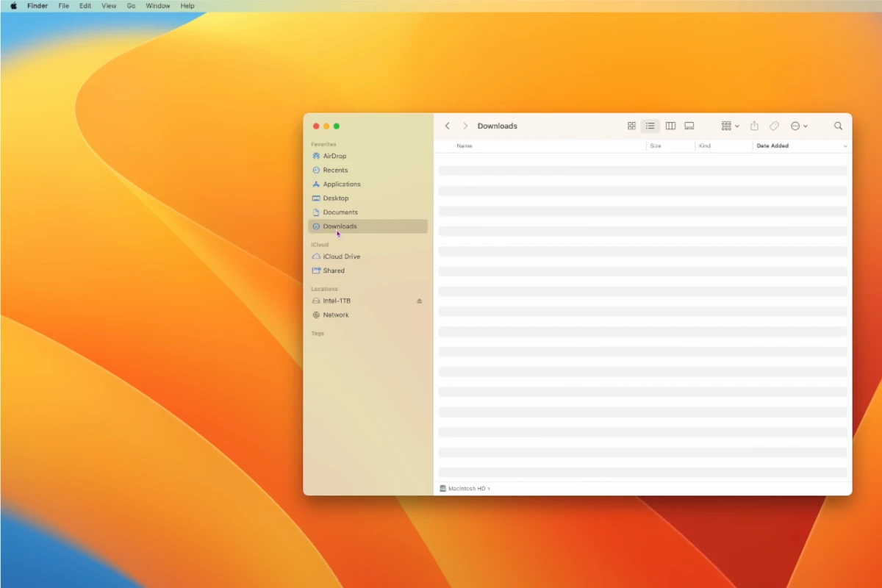The width and height of the screenshot is (882, 588).
Task: Open the Action ellipsis menu
Action: (x=799, y=126)
